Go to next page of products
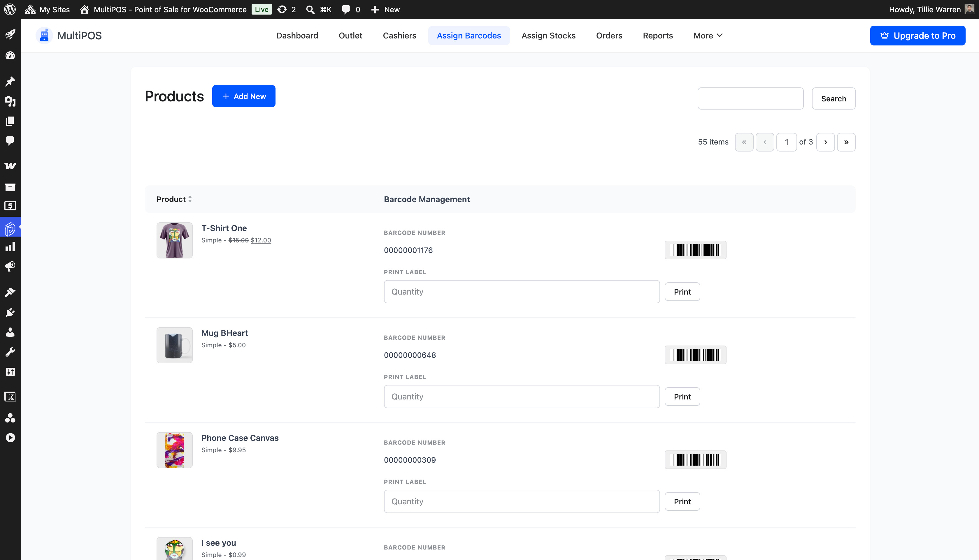This screenshot has width=979, height=560. point(825,142)
